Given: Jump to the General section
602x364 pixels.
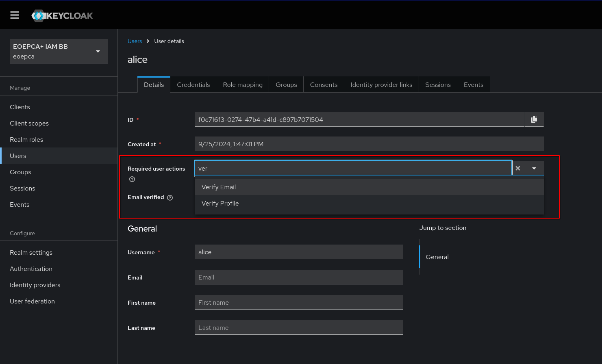Looking at the screenshot, I should click(x=437, y=257).
